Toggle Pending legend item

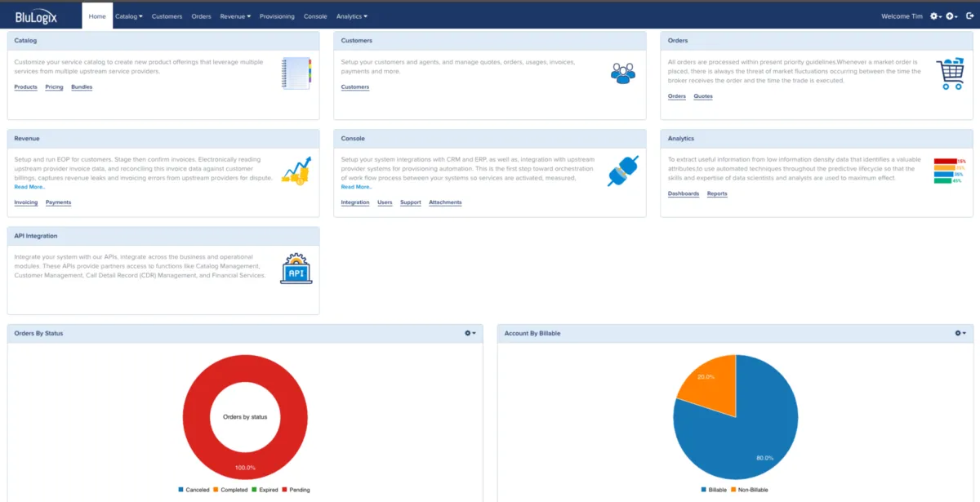pyautogui.click(x=296, y=490)
